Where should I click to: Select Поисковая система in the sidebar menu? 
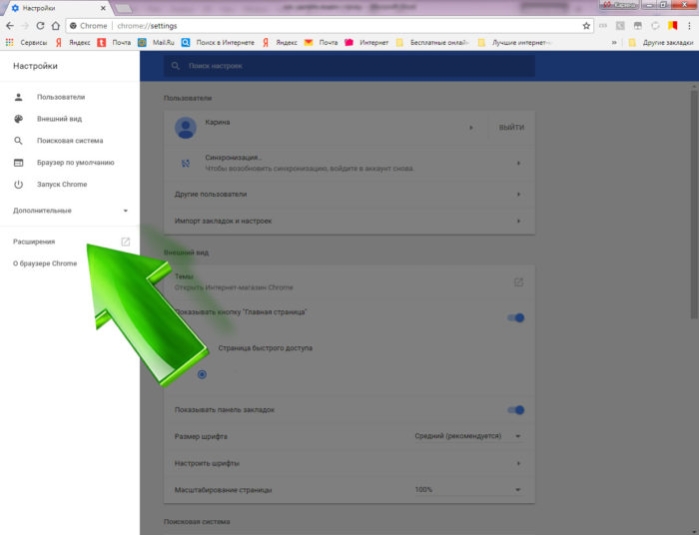pos(70,140)
